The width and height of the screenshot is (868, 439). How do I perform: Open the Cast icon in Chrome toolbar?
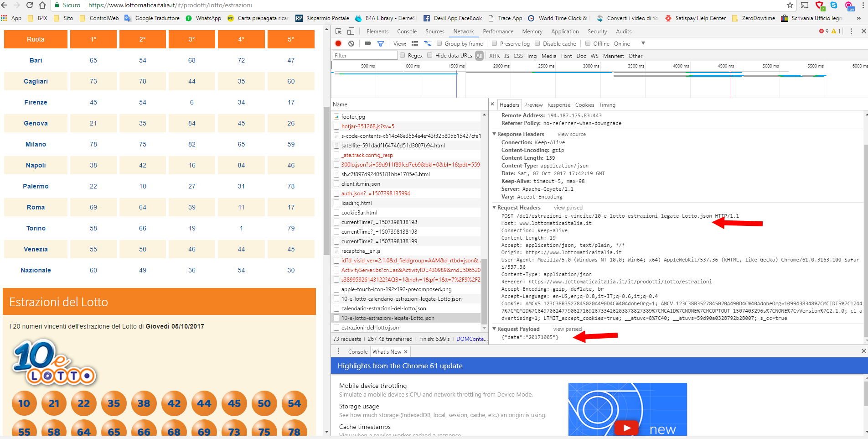tap(805, 5)
